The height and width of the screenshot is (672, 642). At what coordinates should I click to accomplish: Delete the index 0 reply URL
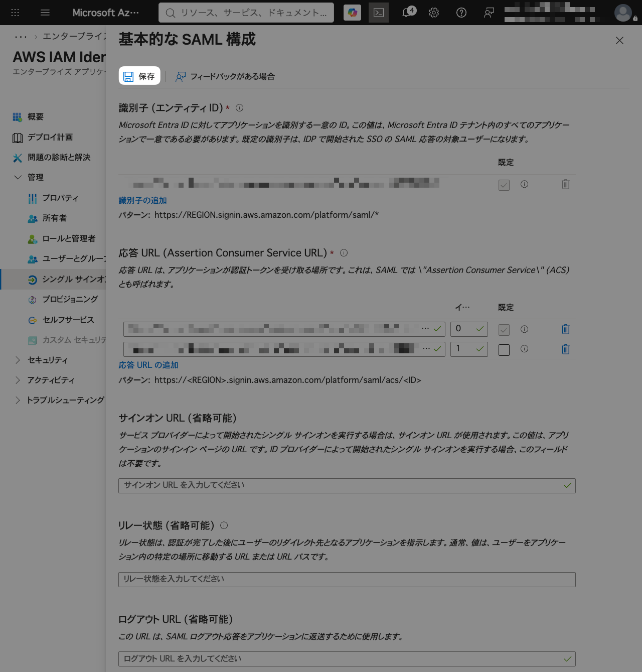coord(566,329)
